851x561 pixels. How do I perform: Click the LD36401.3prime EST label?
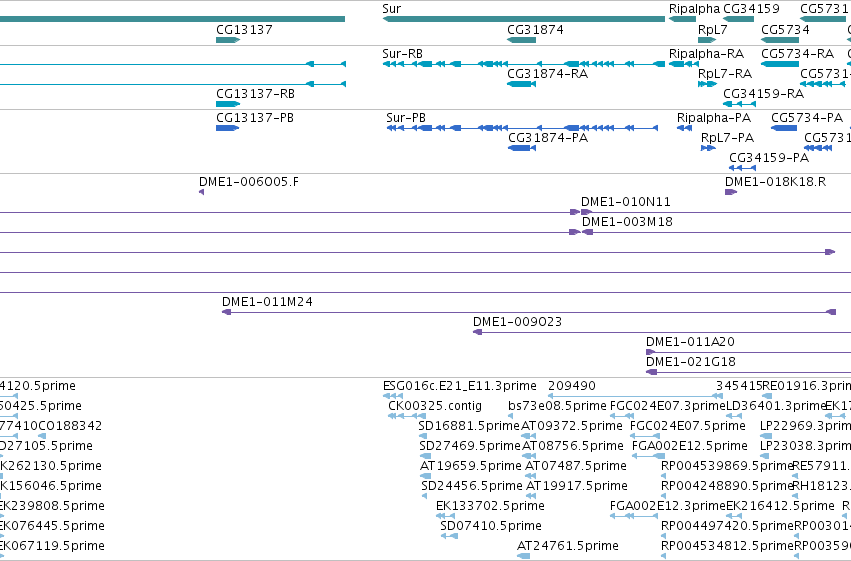tap(776, 406)
